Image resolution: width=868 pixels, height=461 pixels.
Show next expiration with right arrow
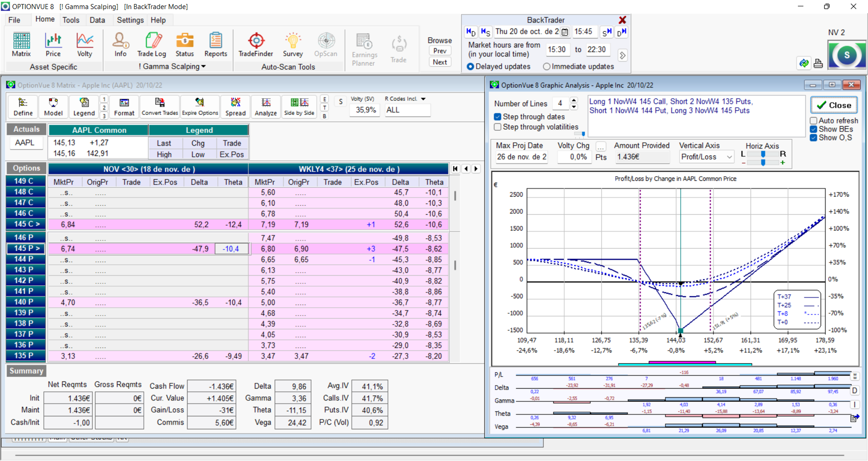click(476, 169)
